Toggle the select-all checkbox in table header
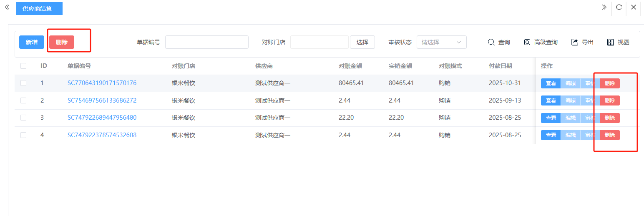The width and height of the screenshot is (644, 216). coord(23,66)
